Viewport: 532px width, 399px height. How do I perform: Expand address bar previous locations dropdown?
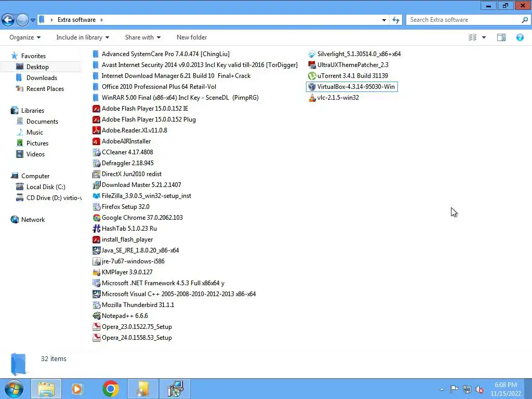point(384,20)
